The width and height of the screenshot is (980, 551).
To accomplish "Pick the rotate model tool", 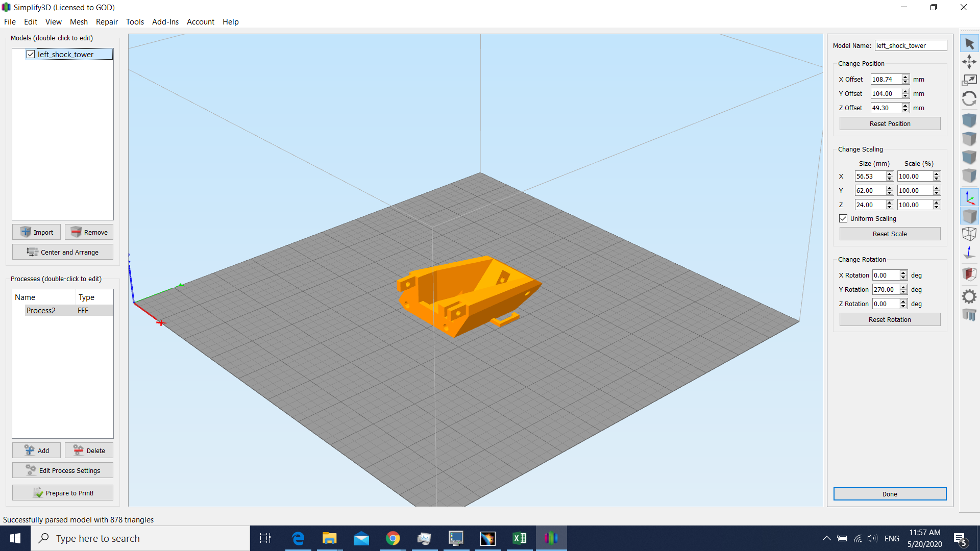I will coord(969,98).
